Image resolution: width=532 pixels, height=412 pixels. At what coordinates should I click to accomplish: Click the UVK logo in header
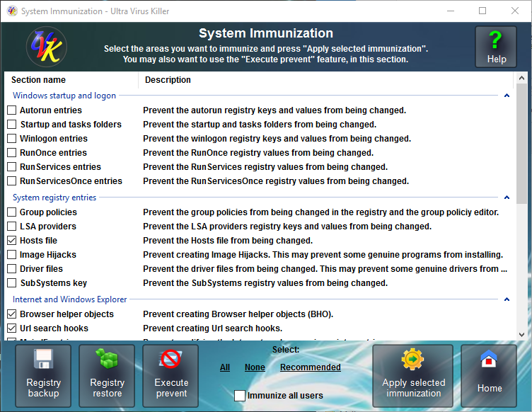point(47,47)
